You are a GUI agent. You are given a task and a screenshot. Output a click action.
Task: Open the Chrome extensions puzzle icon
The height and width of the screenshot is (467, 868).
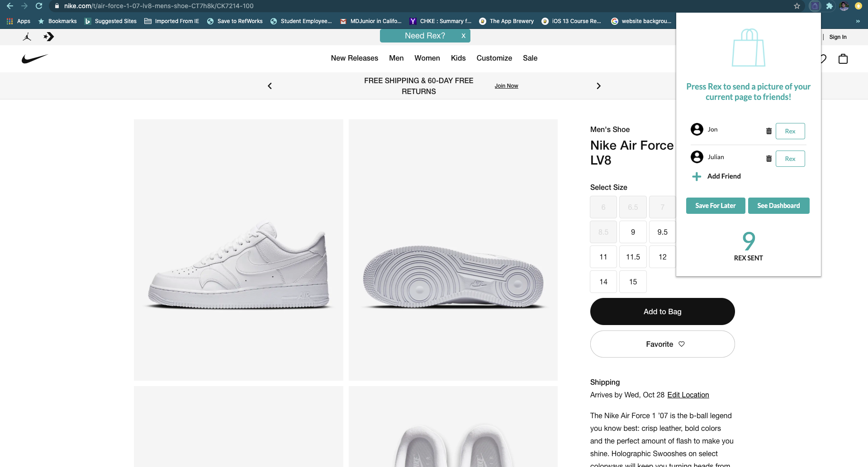[830, 6]
